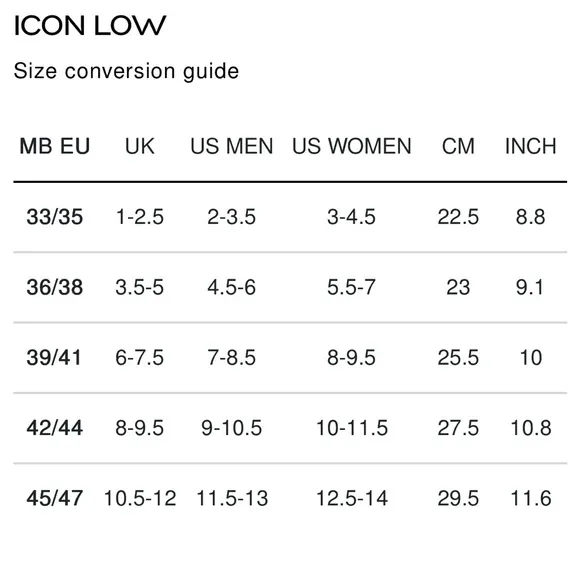Click CM value 22.5
This screenshot has width=580, height=580.
coord(458,217)
